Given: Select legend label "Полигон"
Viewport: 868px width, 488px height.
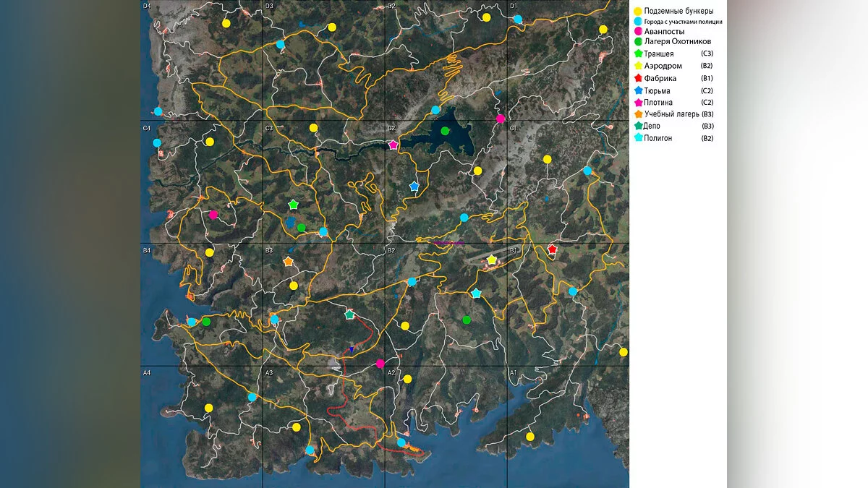Looking at the screenshot, I should point(659,137).
